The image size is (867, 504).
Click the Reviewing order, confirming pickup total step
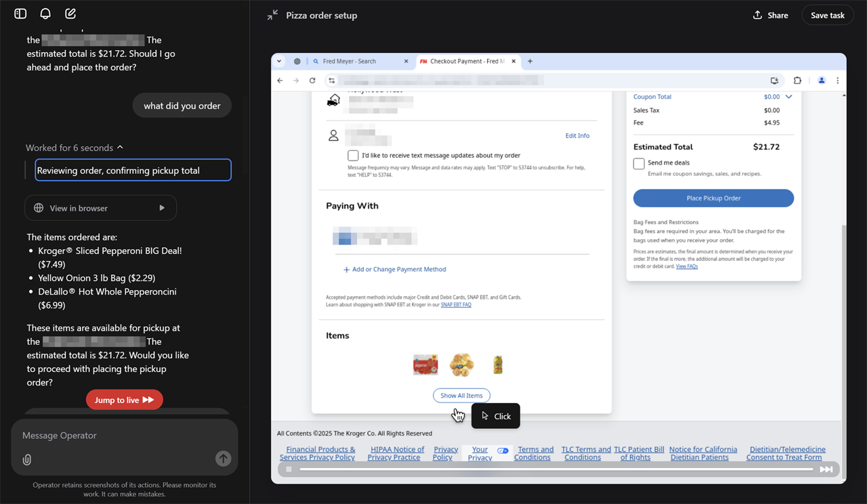coord(133,170)
